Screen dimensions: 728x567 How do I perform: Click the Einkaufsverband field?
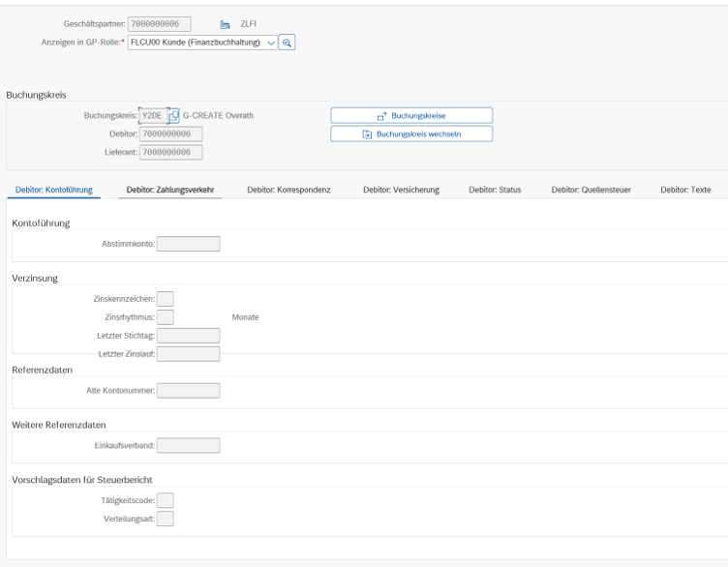[x=188, y=445]
